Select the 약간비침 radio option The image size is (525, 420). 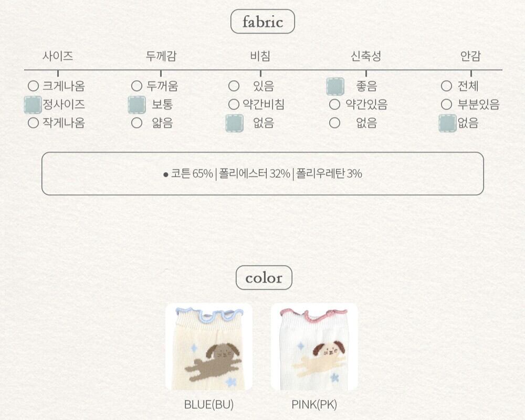[x=234, y=104]
